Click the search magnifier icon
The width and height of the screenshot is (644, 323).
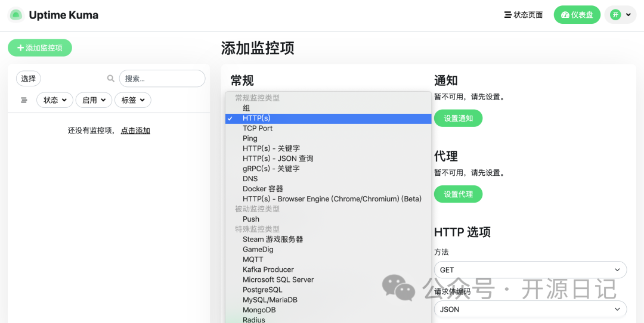(110, 79)
